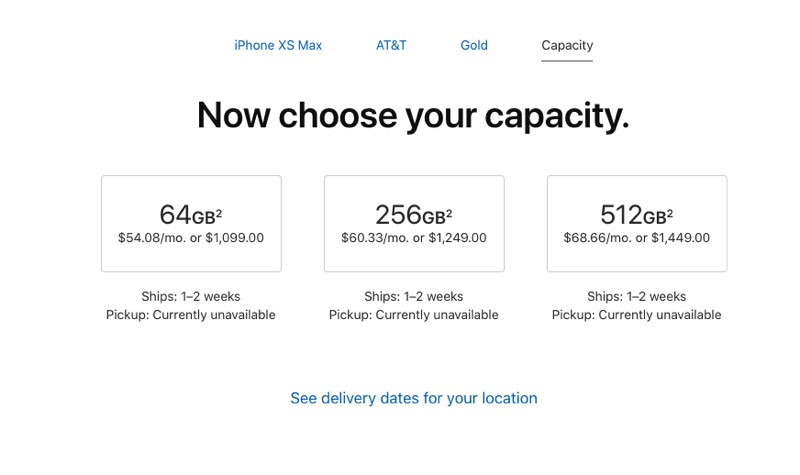800x475 pixels.
Task: Click Pickup: Currently unavailable under 512GB
Action: pyautogui.click(x=637, y=314)
